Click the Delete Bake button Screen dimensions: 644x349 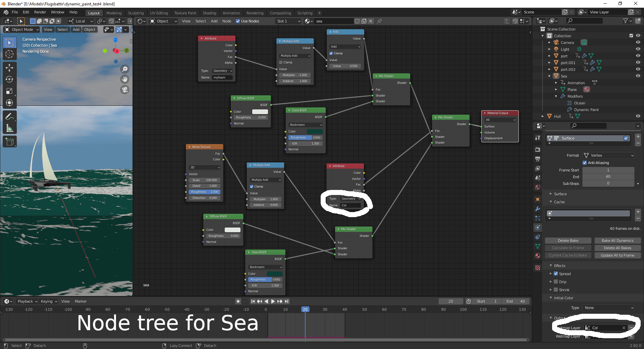(x=568, y=240)
